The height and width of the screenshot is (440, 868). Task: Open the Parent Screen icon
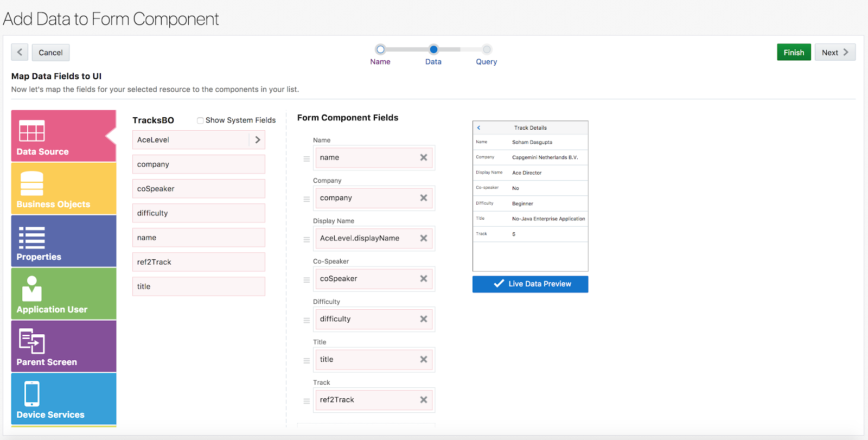coord(32,341)
